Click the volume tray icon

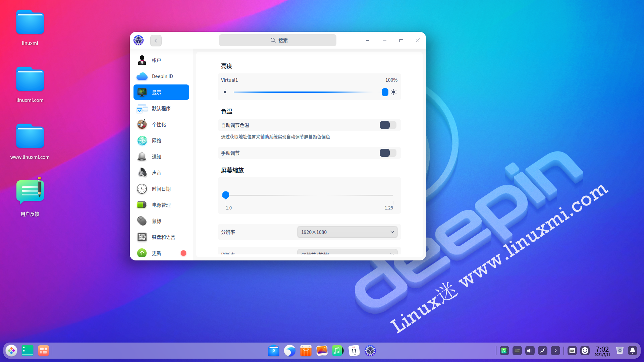[530, 351]
